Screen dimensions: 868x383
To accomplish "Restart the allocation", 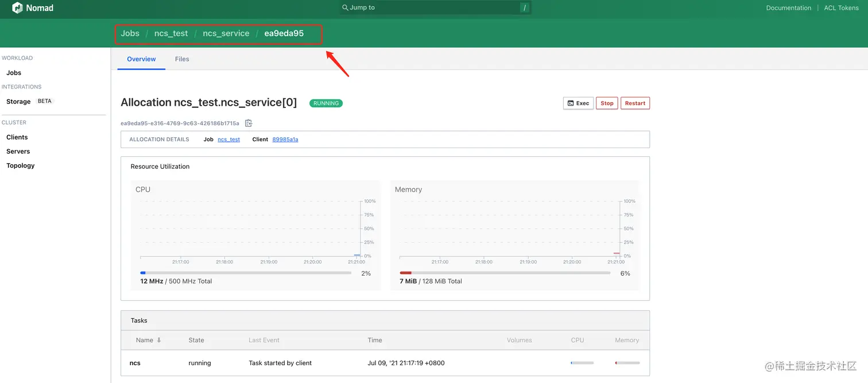I will click(x=635, y=103).
